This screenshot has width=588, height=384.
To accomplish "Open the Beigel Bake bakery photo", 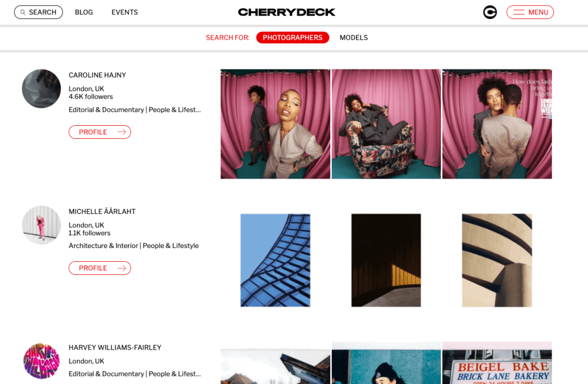I will tap(497, 363).
